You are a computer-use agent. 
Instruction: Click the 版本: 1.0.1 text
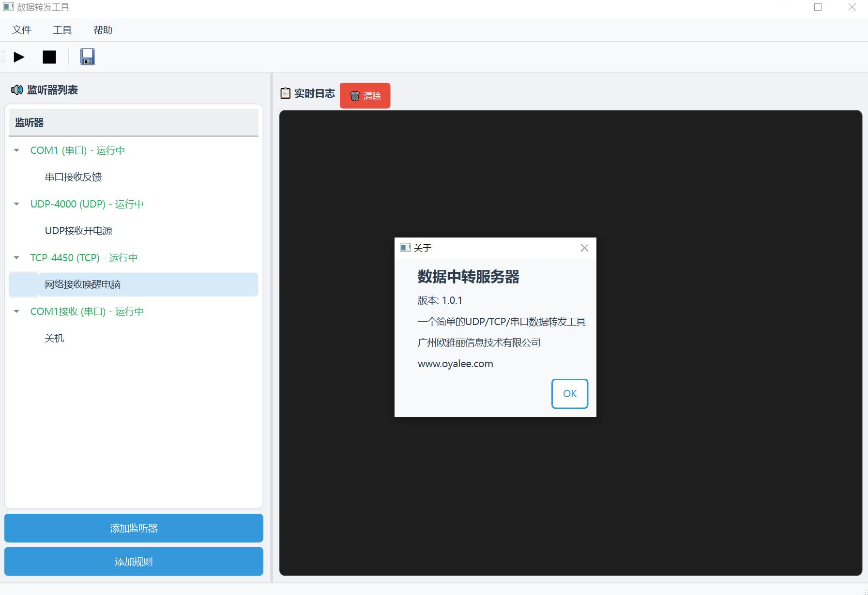[x=440, y=300]
